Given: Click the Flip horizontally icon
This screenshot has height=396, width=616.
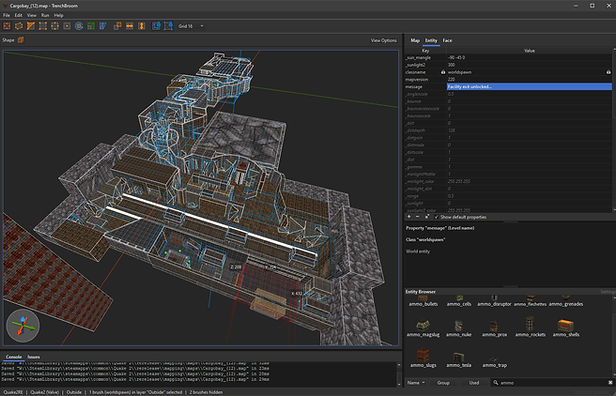Looking at the screenshot, I should [130, 26].
